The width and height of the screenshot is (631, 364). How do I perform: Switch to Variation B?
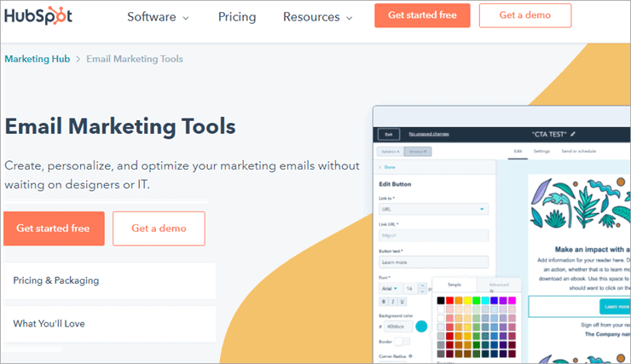coord(418,152)
